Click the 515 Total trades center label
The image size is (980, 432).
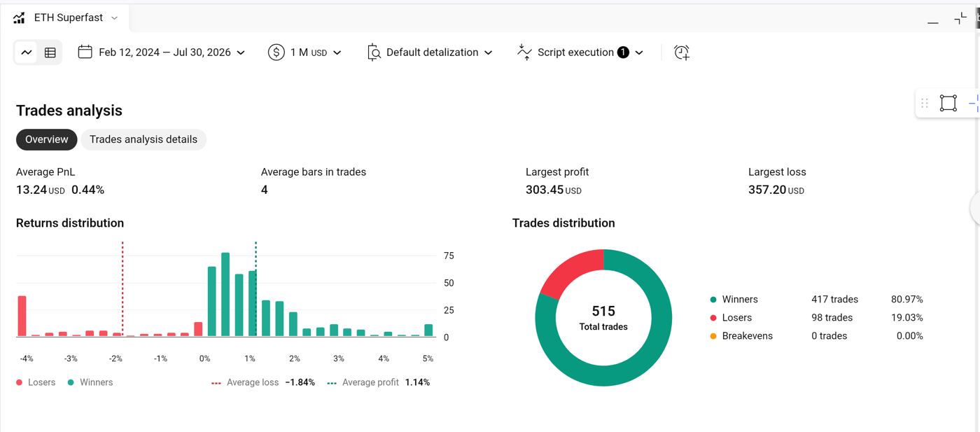coord(603,317)
